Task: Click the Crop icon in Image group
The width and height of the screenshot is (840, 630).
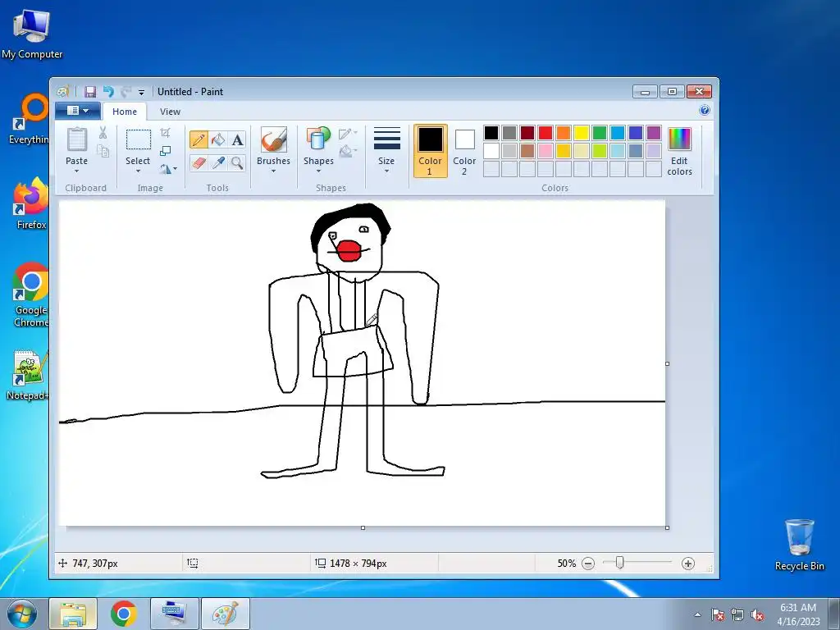Action: pyautogui.click(x=165, y=133)
